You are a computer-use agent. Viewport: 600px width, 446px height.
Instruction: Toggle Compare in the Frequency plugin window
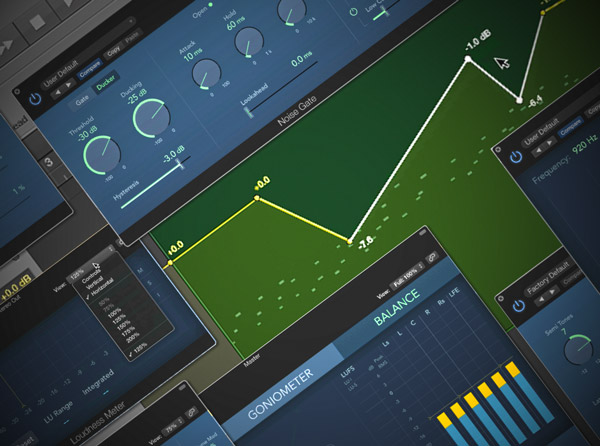(x=570, y=129)
